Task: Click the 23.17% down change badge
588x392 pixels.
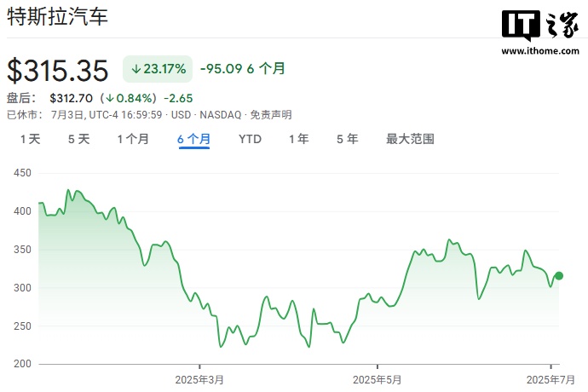Action: click(x=158, y=69)
